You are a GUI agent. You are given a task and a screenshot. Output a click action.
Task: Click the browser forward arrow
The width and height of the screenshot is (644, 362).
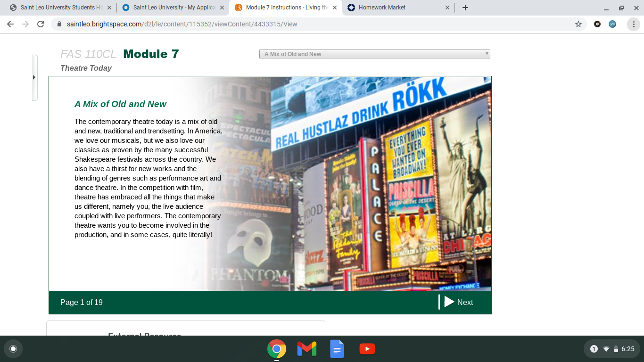(25, 24)
